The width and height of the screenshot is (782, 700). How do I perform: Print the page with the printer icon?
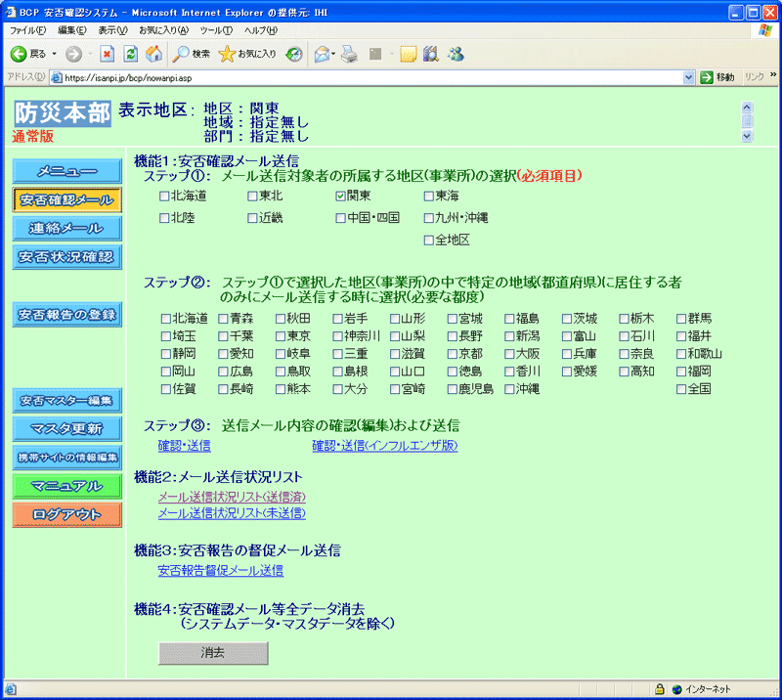(x=349, y=54)
